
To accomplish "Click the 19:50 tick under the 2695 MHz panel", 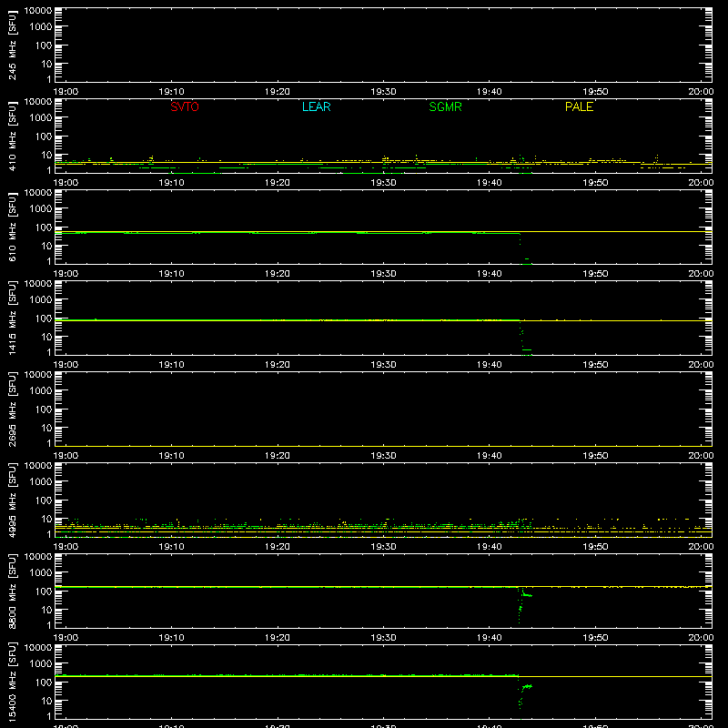I will coord(595,456).
